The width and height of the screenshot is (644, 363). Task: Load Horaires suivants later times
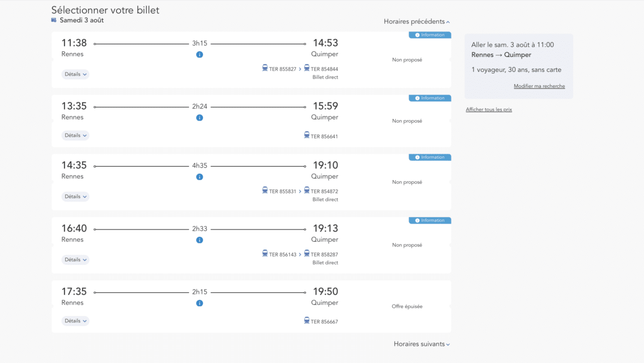click(421, 344)
